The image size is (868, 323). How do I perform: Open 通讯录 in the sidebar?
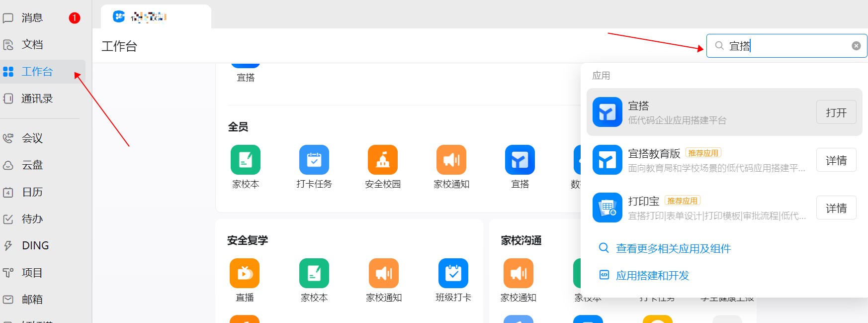point(37,99)
